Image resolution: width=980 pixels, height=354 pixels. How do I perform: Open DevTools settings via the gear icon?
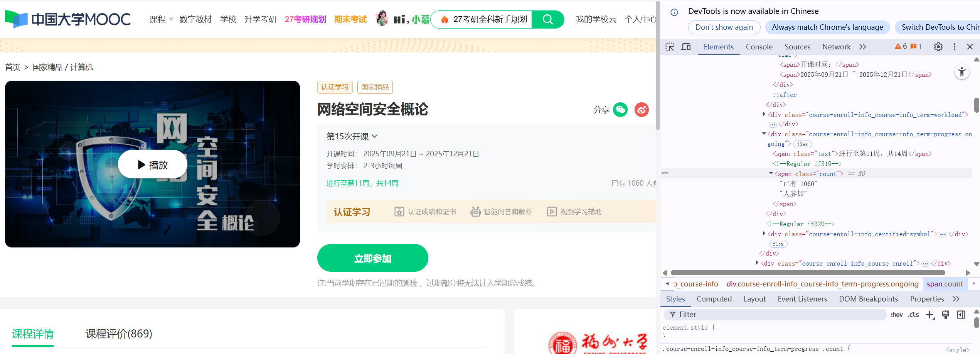(938, 46)
